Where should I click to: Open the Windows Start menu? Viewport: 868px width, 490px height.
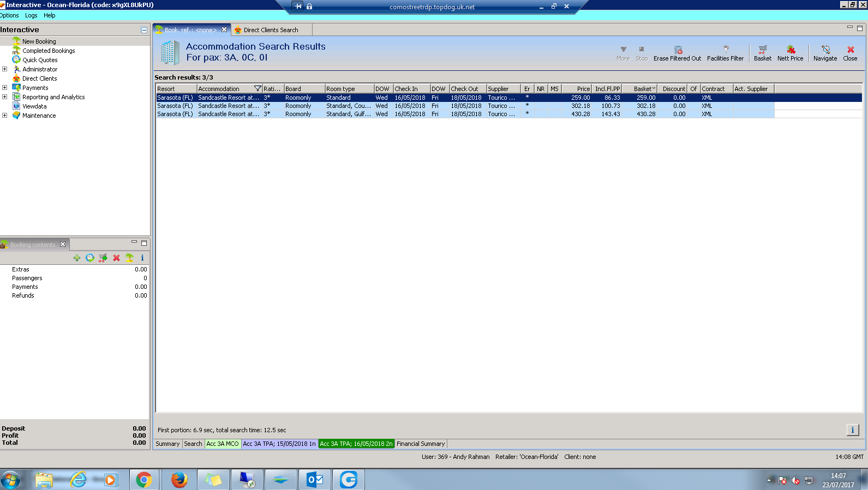[10, 480]
